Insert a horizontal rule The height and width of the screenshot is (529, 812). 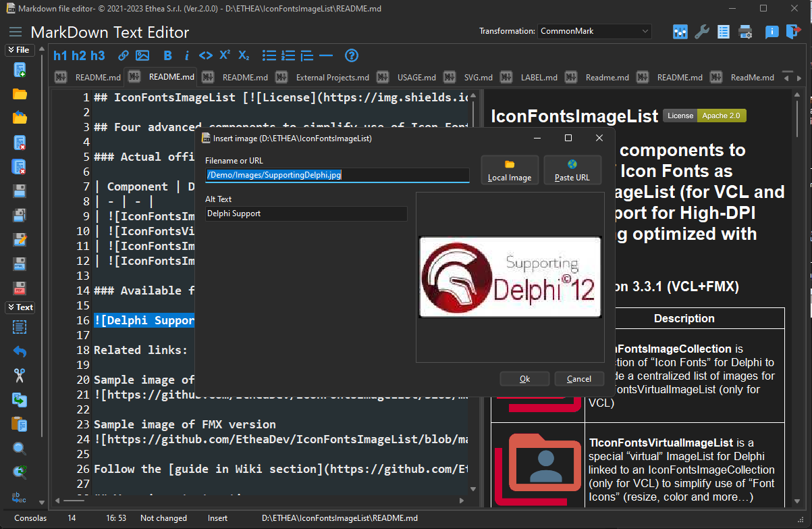point(326,55)
